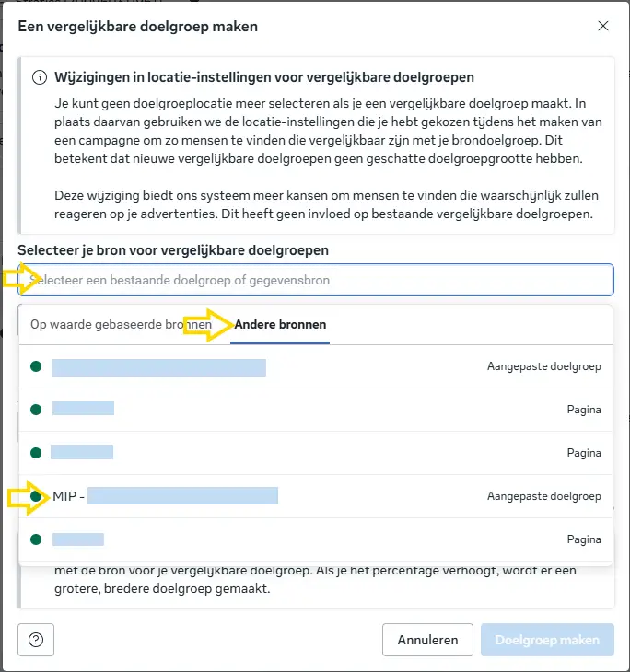
Task: Switch to Op waarde gebaseerde bronnen tab
Action: [x=120, y=325]
